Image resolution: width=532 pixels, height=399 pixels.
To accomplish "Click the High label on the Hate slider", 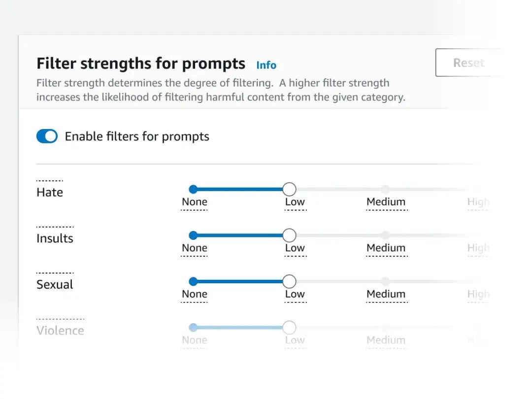I will click(478, 202).
